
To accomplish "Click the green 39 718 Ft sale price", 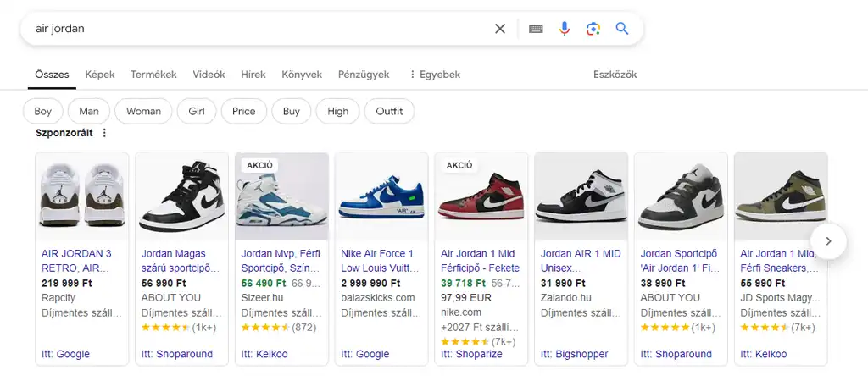I will point(463,283).
